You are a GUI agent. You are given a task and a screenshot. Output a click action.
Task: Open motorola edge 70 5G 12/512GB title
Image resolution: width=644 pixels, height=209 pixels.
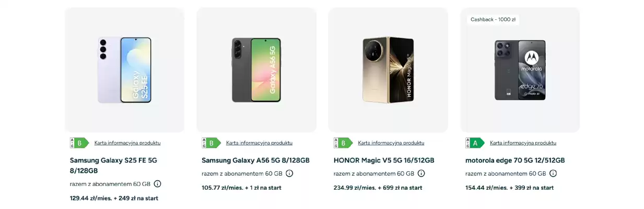click(x=515, y=160)
